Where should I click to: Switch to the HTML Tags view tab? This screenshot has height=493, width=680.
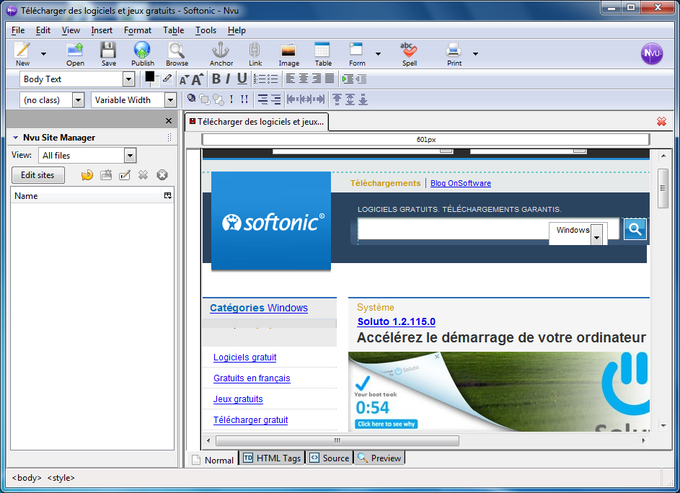pyautogui.click(x=272, y=458)
